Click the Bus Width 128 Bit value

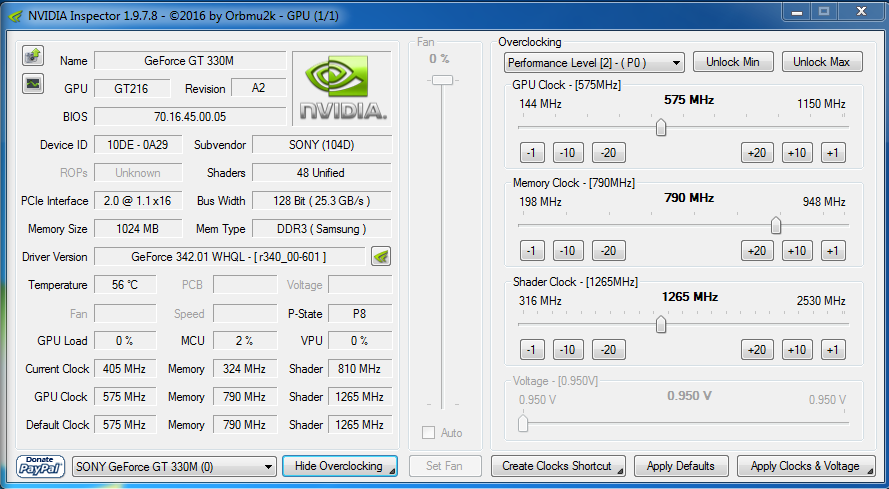click(x=321, y=201)
